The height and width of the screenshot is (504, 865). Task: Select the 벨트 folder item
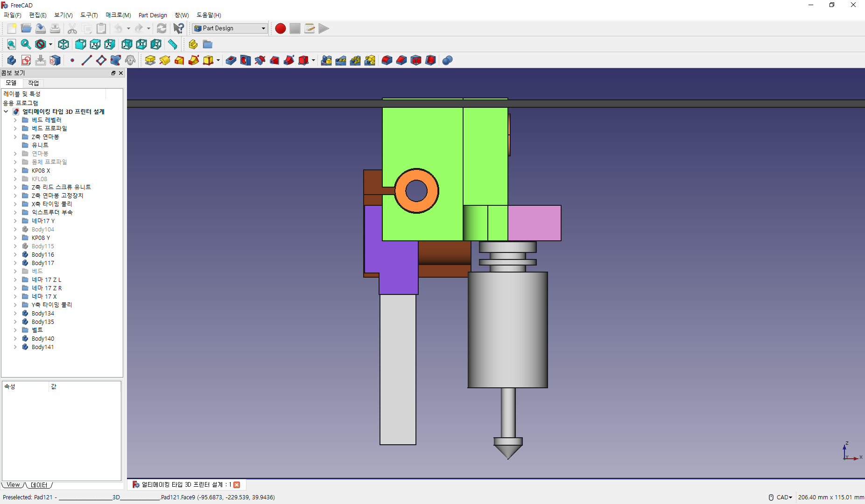tap(37, 330)
